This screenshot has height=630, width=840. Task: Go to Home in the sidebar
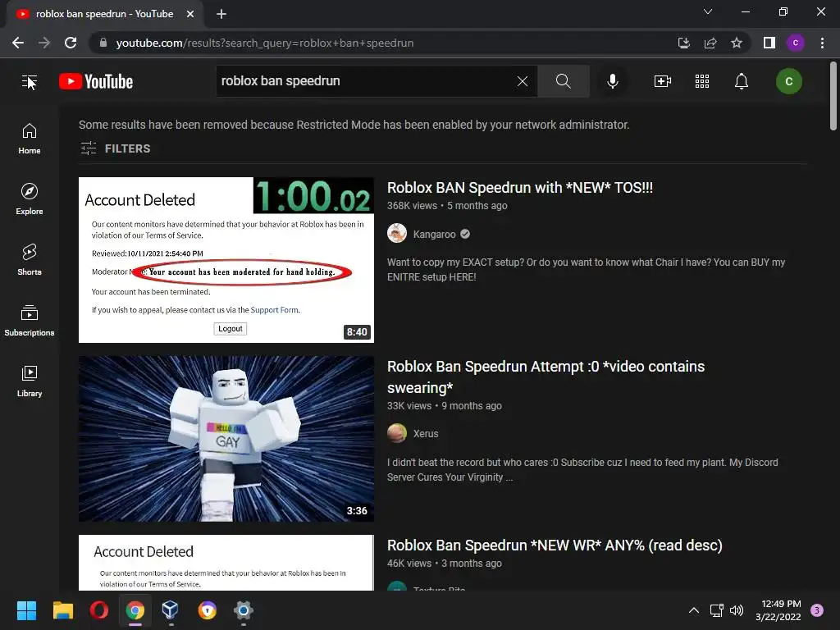(x=30, y=139)
